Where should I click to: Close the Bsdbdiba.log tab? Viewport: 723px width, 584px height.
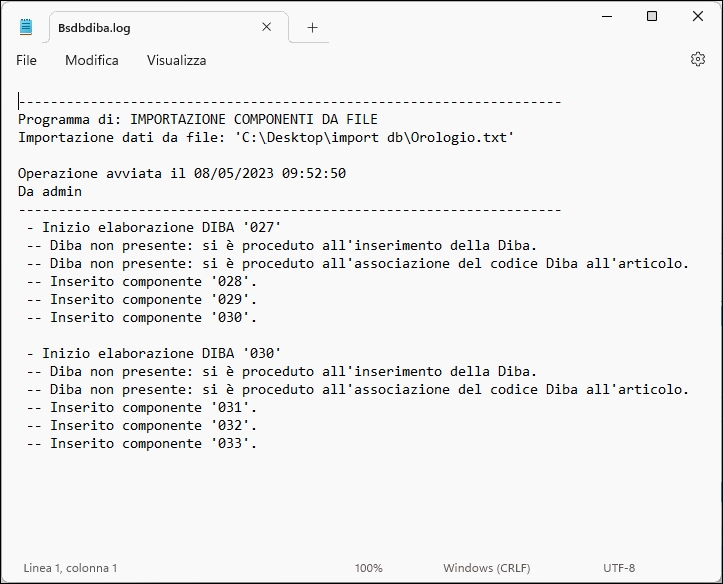pyautogui.click(x=267, y=27)
